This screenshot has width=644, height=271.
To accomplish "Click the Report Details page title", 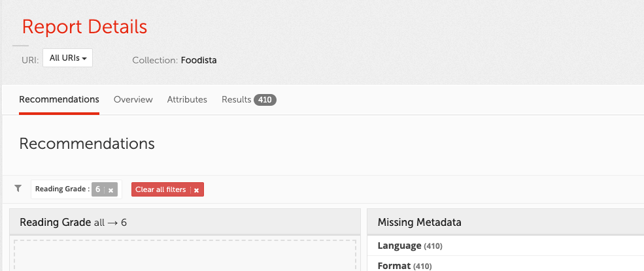I will pos(84,27).
